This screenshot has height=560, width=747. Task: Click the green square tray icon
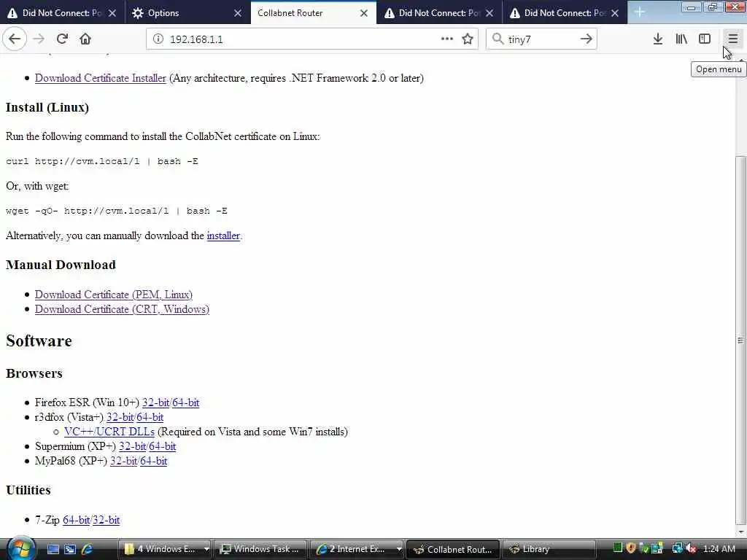pos(618,548)
